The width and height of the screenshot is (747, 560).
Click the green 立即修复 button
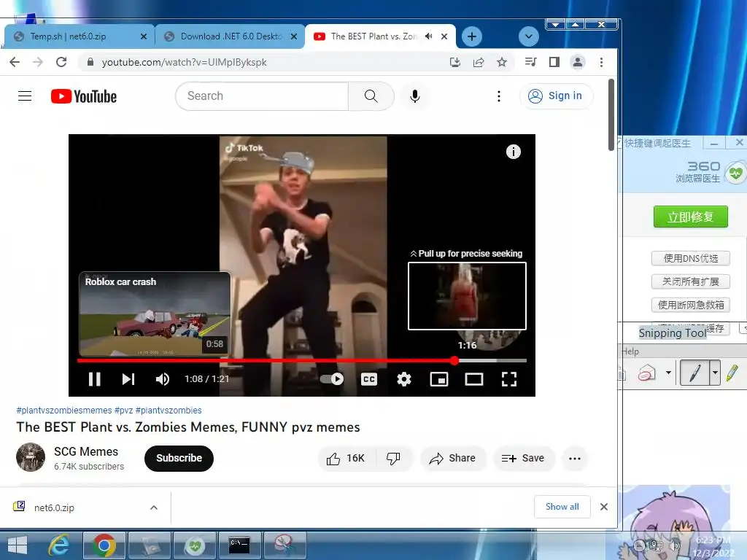(690, 217)
